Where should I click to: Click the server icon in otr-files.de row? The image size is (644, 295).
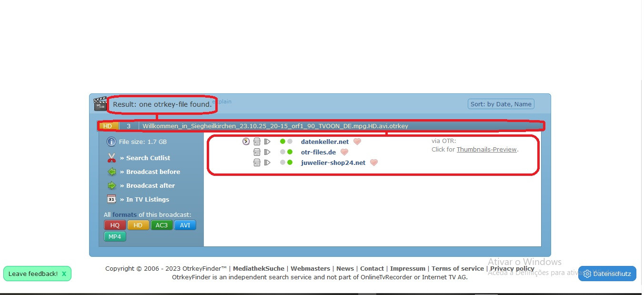point(257,152)
